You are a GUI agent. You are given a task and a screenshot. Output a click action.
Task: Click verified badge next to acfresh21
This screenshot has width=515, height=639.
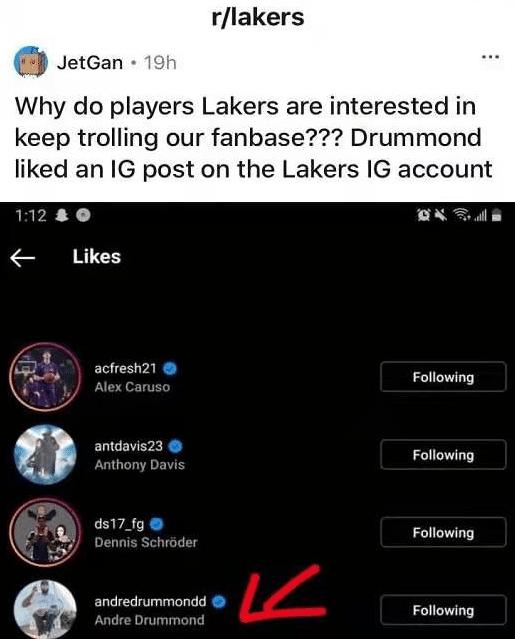[170, 368]
